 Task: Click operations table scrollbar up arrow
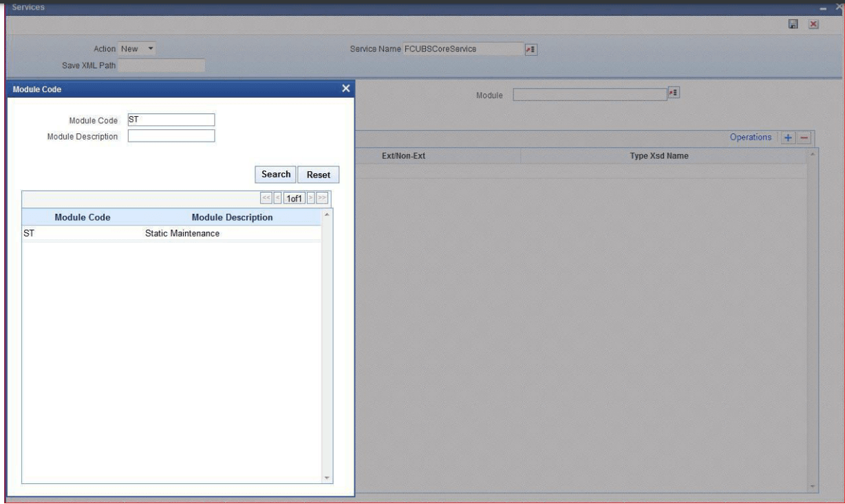[x=813, y=153]
